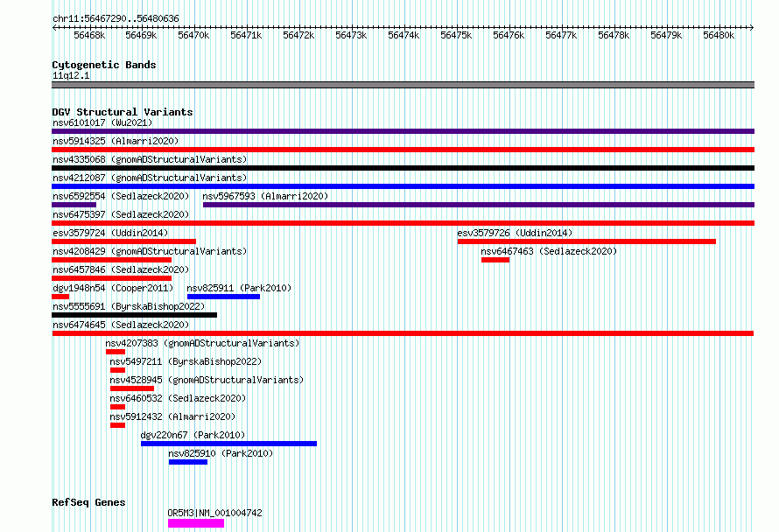
Task: Click the black nsv5555691 variant bar
Action: 134,315
